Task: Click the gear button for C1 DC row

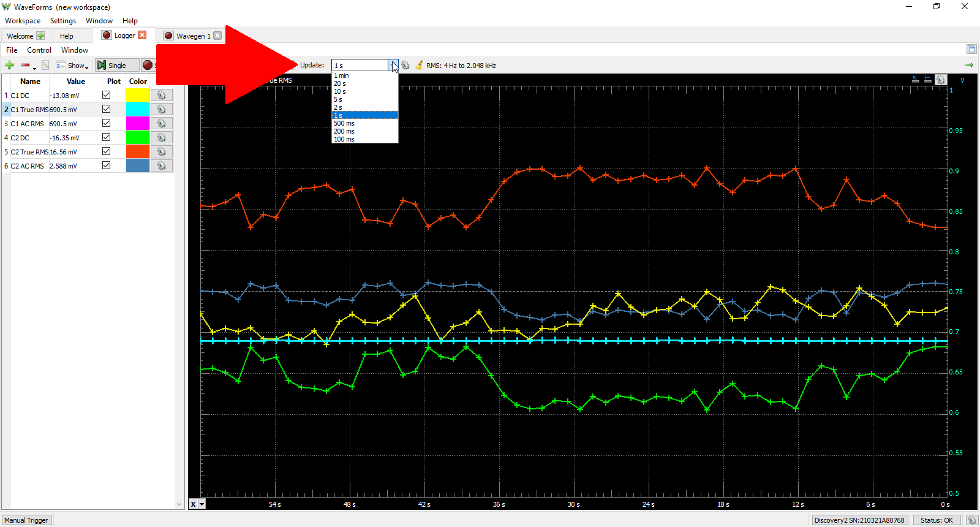Action: point(162,95)
